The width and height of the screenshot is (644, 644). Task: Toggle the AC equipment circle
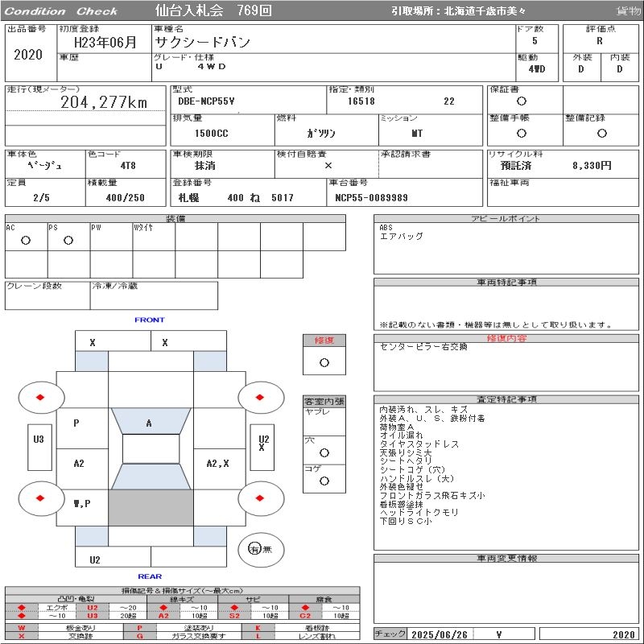pyautogui.click(x=25, y=240)
